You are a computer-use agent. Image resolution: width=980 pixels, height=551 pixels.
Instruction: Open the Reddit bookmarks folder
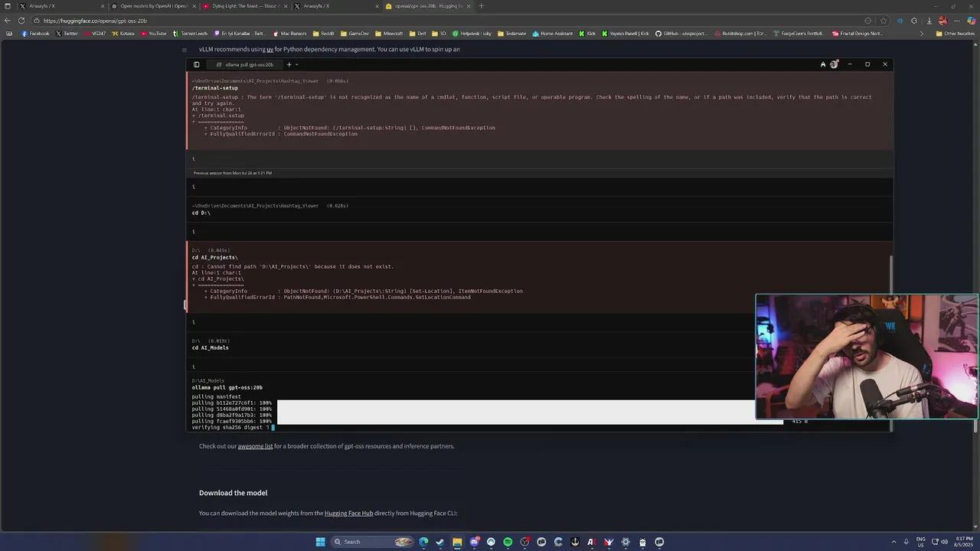point(324,34)
